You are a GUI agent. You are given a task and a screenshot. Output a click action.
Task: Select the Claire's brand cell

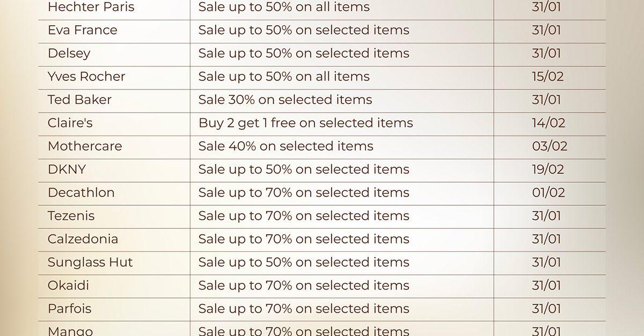[70, 123]
